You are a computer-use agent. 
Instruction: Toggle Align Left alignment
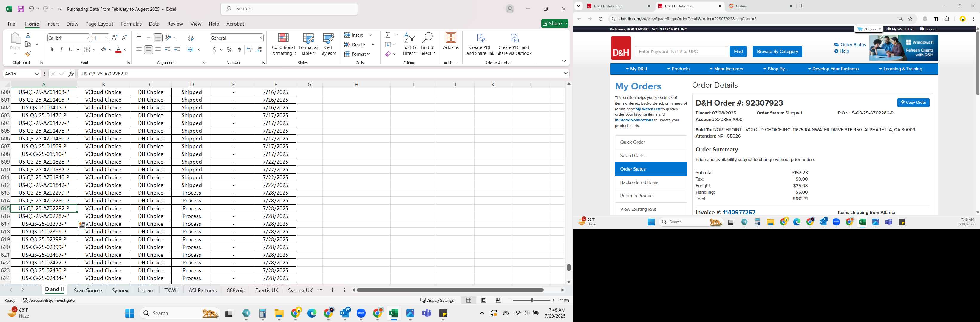139,50
